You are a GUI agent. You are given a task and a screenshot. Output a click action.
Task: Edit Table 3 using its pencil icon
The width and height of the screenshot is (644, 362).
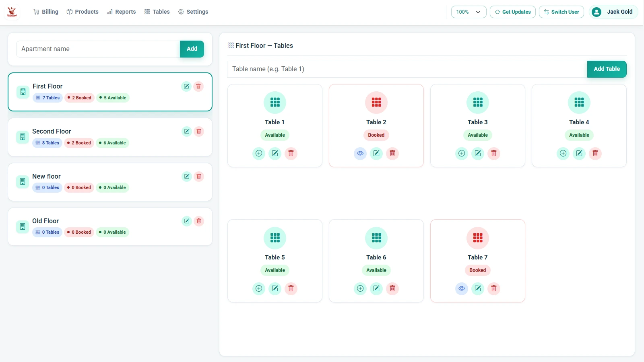(478, 153)
